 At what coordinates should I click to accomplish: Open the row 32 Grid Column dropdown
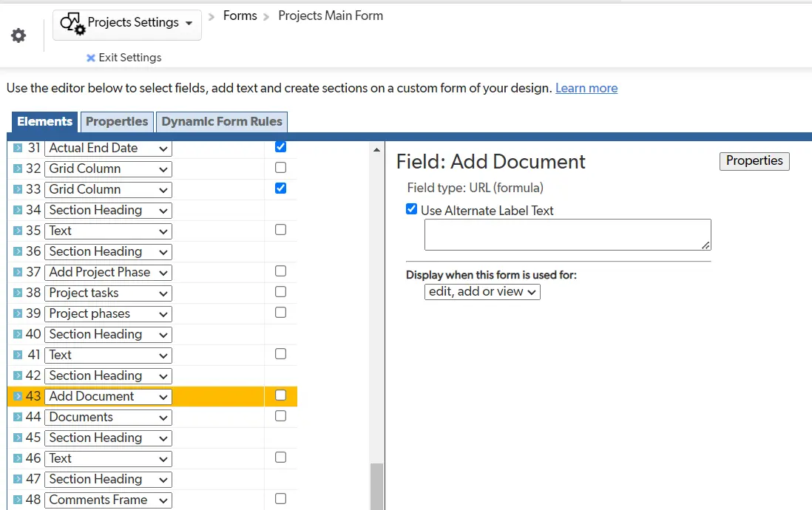108,169
